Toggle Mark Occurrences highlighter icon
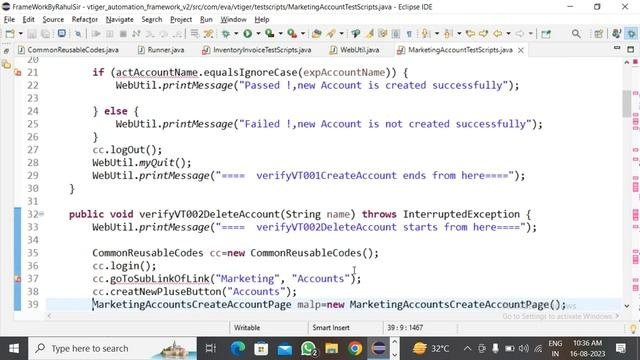This screenshot has height=360, width=640. (x=370, y=34)
